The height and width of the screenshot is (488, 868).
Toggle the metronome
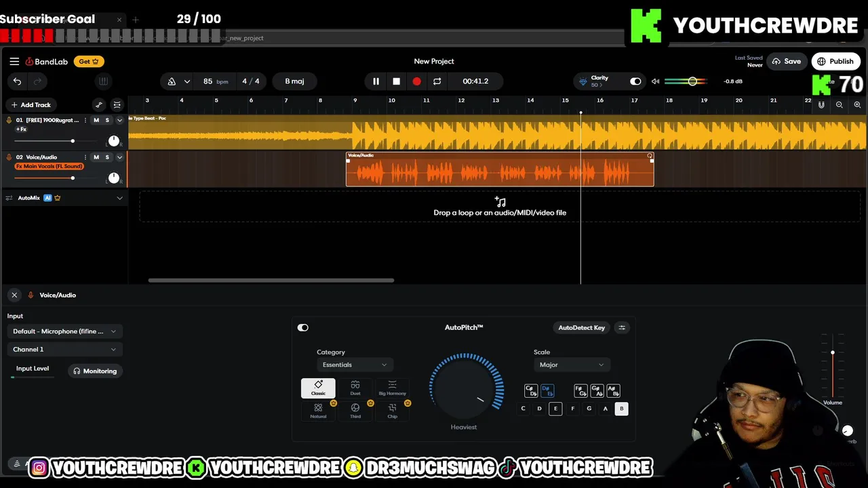click(172, 81)
